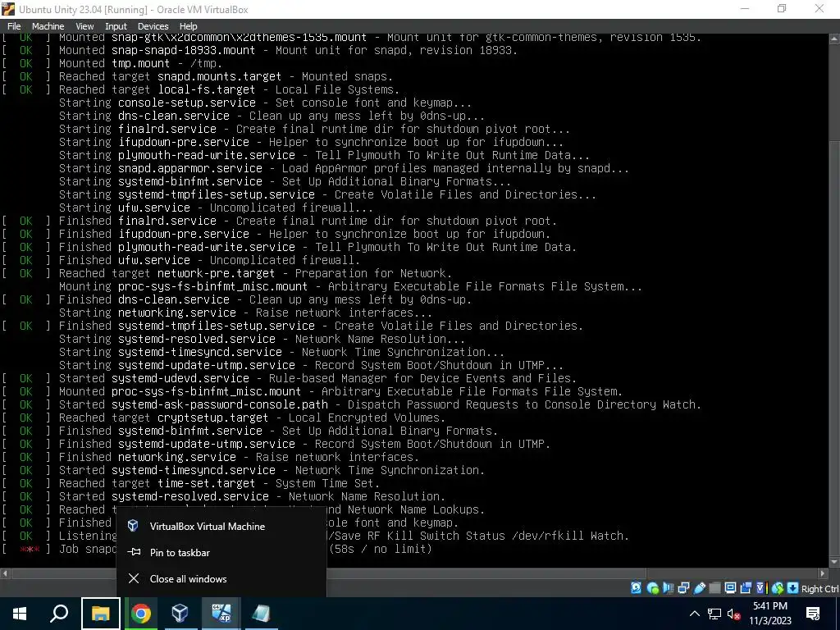Open the Help menu
The height and width of the screenshot is (630, 840).
click(188, 26)
